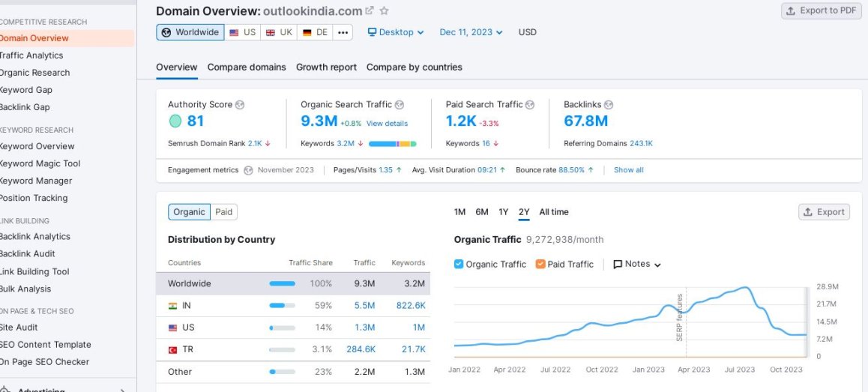
Task: Click chart Export button
Action: (x=825, y=212)
